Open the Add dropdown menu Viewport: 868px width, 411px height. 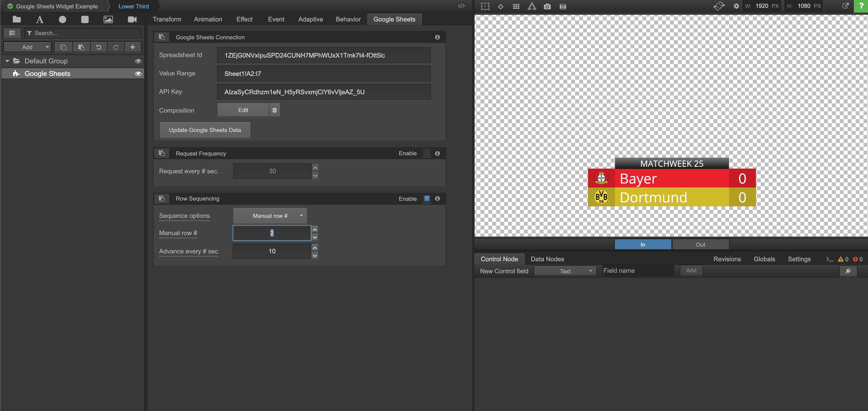tap(27, 47)
